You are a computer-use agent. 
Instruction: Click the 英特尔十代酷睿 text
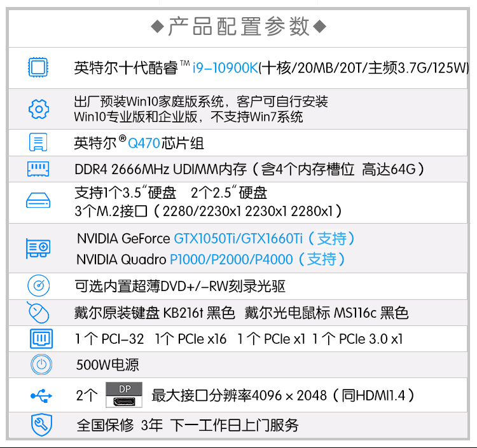click(x=126, y=68)
